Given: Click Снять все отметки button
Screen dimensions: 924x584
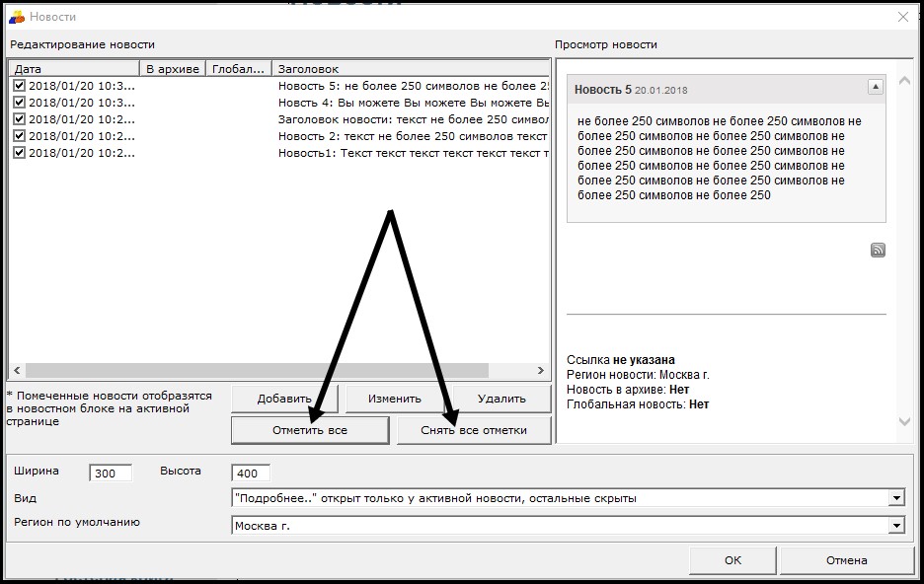Looking at the screenshot, I should tap(473, 430).
